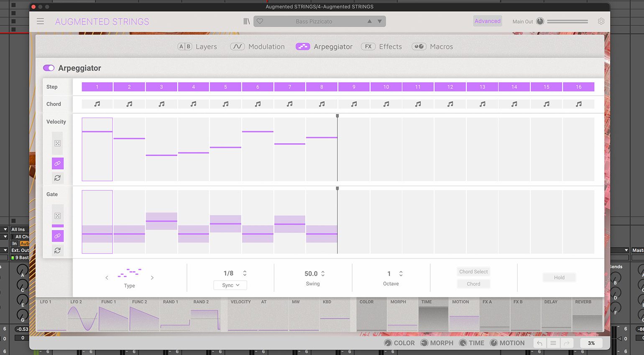Toggle chord note icon for step 5
The image size is (644, 355).
[225, 104]
